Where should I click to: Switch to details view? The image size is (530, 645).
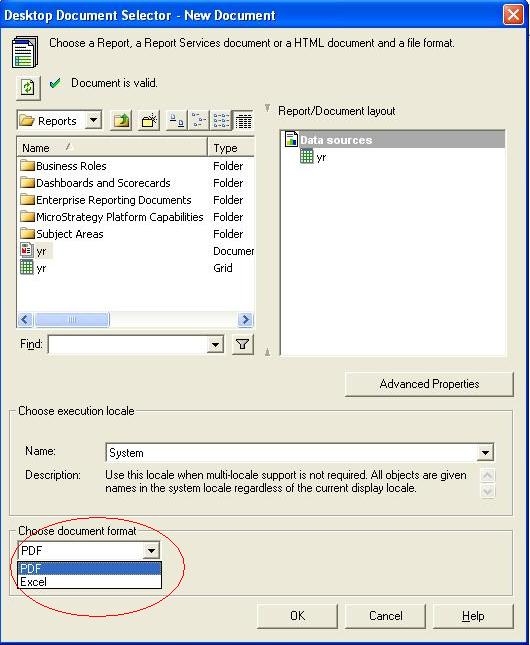243,121
